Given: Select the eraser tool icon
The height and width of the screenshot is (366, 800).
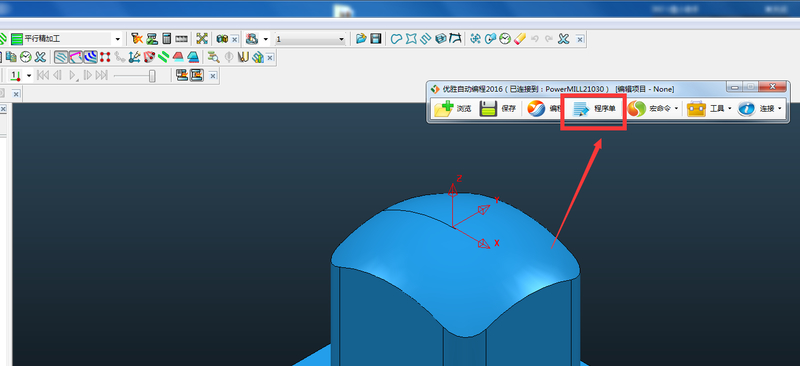Looking at the screenshot, I should point(519,38).
